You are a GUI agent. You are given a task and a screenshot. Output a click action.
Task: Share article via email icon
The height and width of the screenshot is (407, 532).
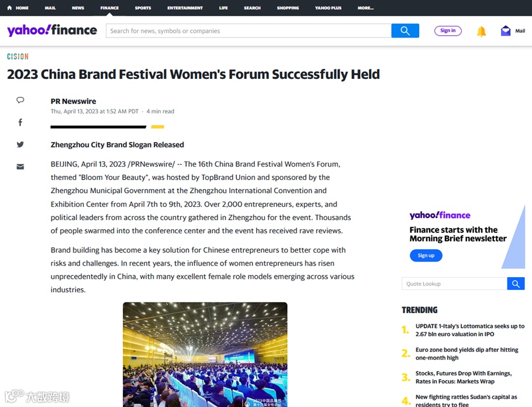(20, 167)
